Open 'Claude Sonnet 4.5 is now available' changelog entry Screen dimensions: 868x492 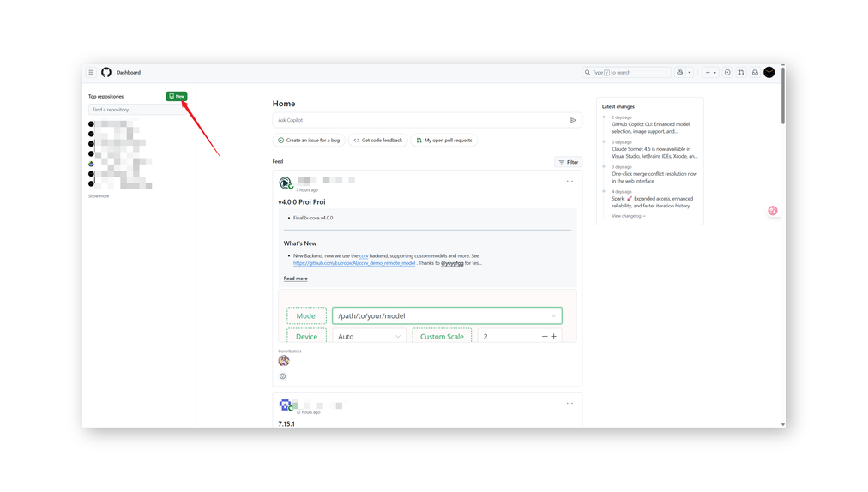pyautogui.click(x=655, y=153)
